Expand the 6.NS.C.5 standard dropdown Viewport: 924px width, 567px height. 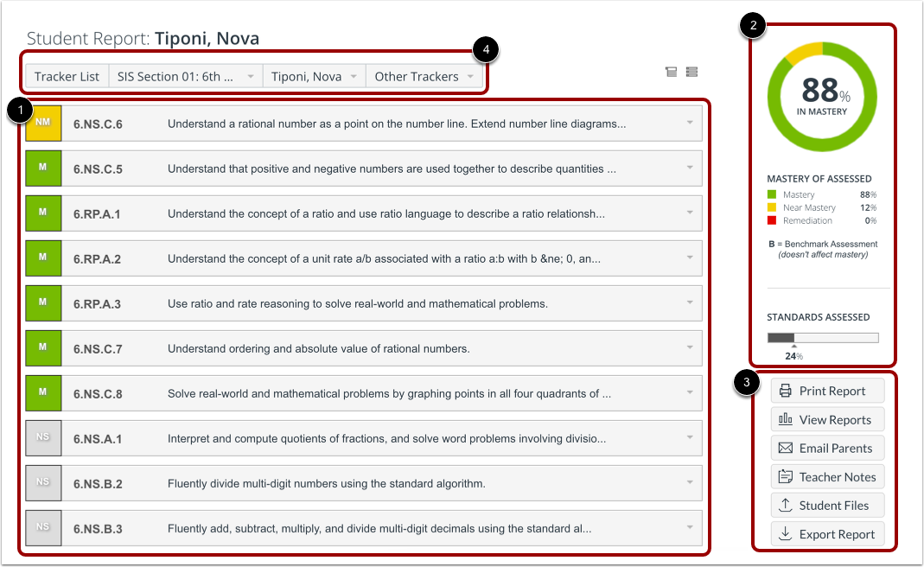click(689, 168)
